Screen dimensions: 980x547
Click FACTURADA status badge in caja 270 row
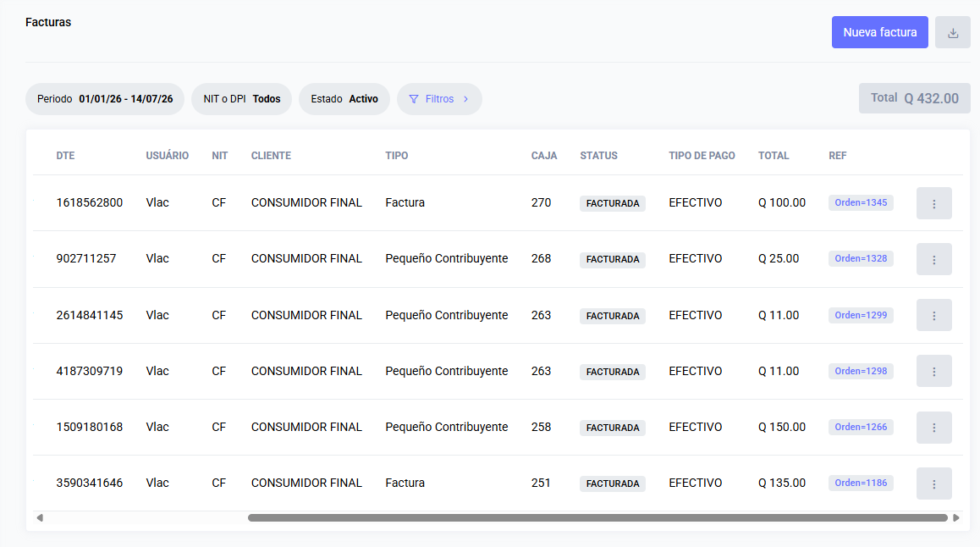(613, 203)
